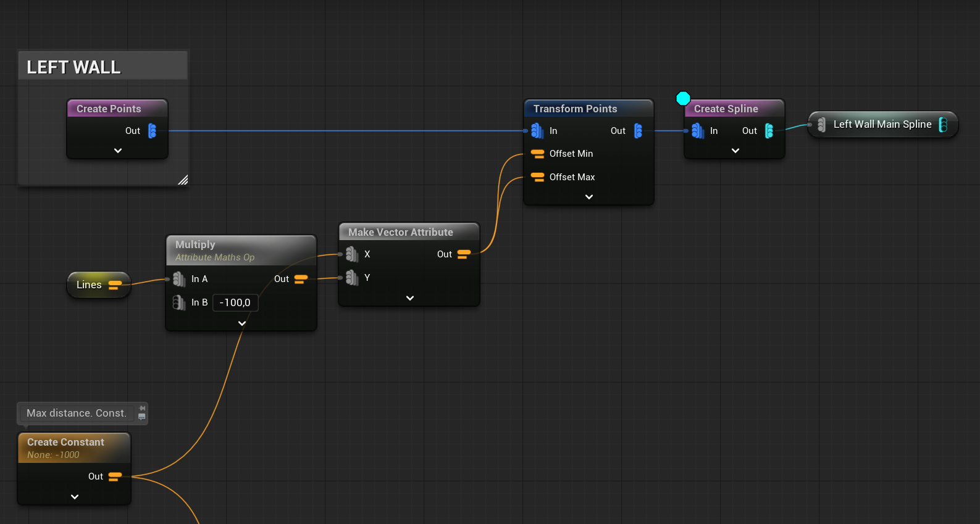Click the Create Spline Out pin

[x=769, y=131]
